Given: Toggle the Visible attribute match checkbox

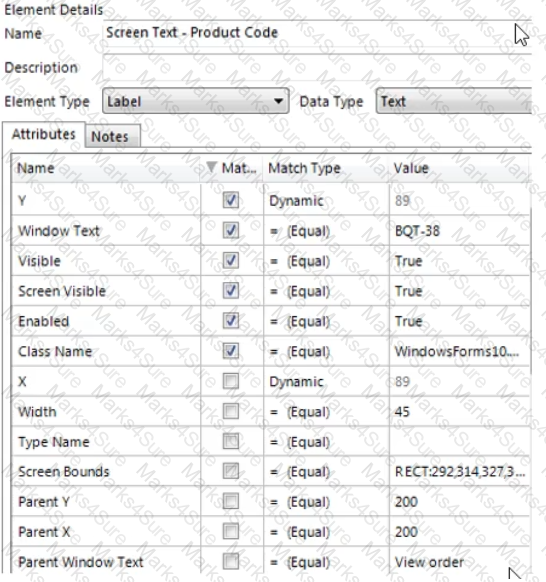Looking at the screenshot, I should [x=231, y=261].
